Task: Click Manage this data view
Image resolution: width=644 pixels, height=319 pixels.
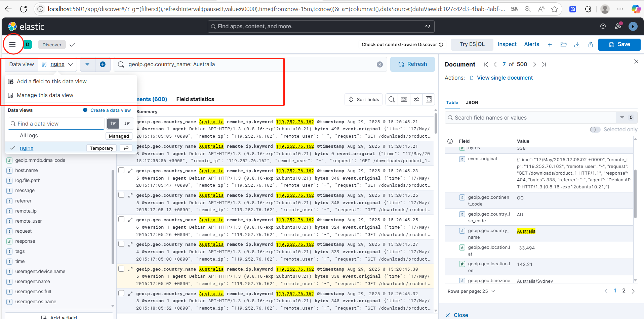Action: tap(45, 95)
